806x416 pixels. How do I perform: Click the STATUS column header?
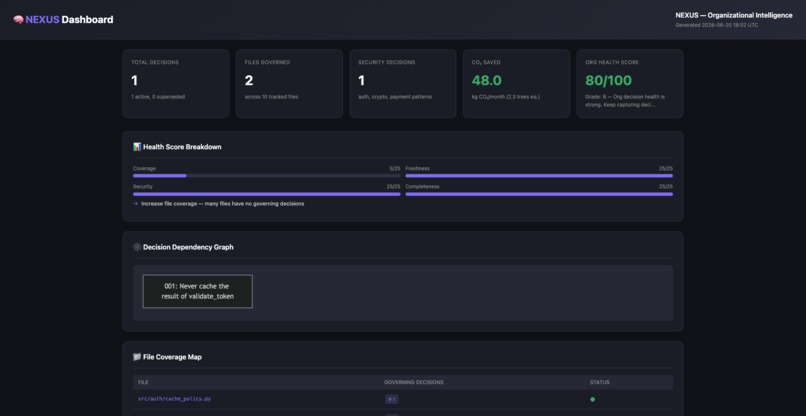(x=600, y=382)
